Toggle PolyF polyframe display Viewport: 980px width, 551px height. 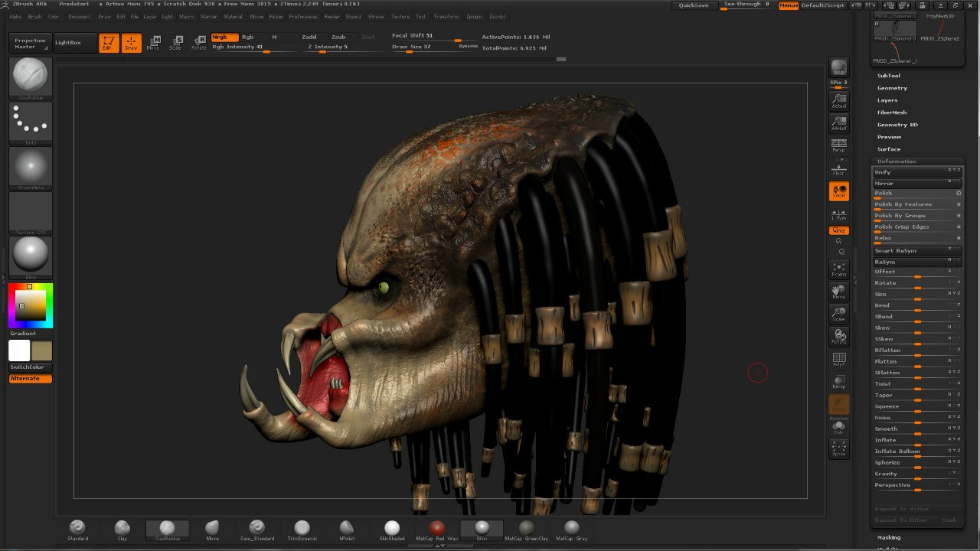click(x=839, y=359)
